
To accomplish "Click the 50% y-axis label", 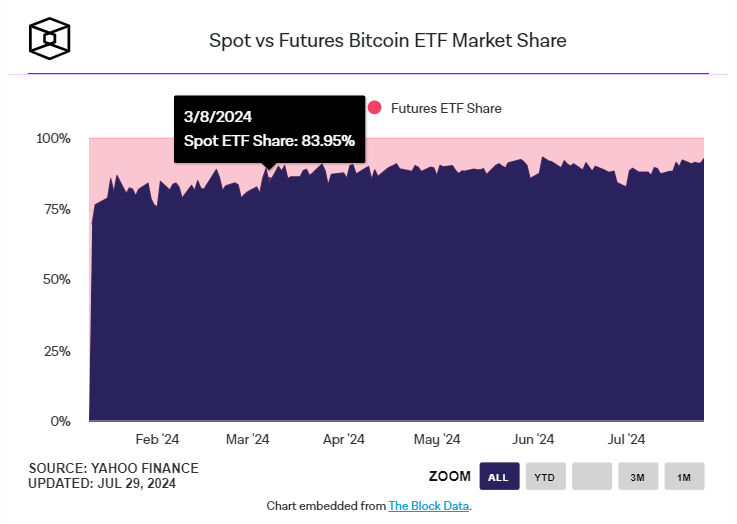I will point(55,280).
